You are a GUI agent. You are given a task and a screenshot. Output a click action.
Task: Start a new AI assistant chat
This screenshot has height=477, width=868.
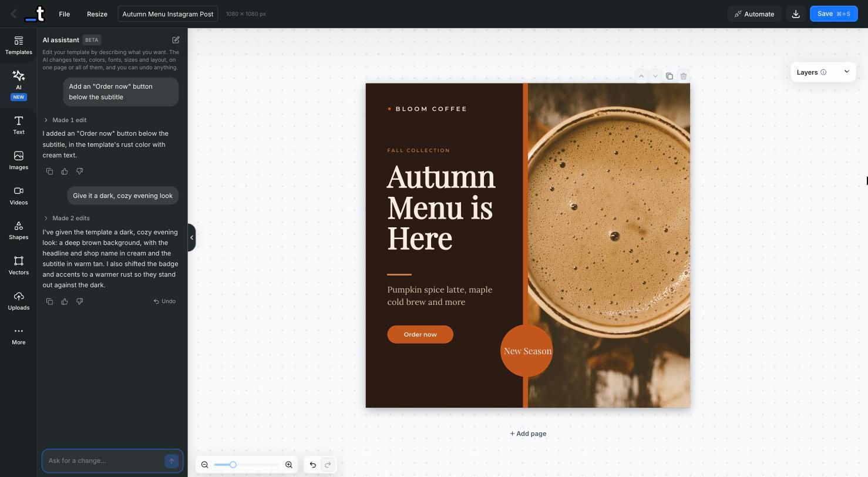pos(176,40)
